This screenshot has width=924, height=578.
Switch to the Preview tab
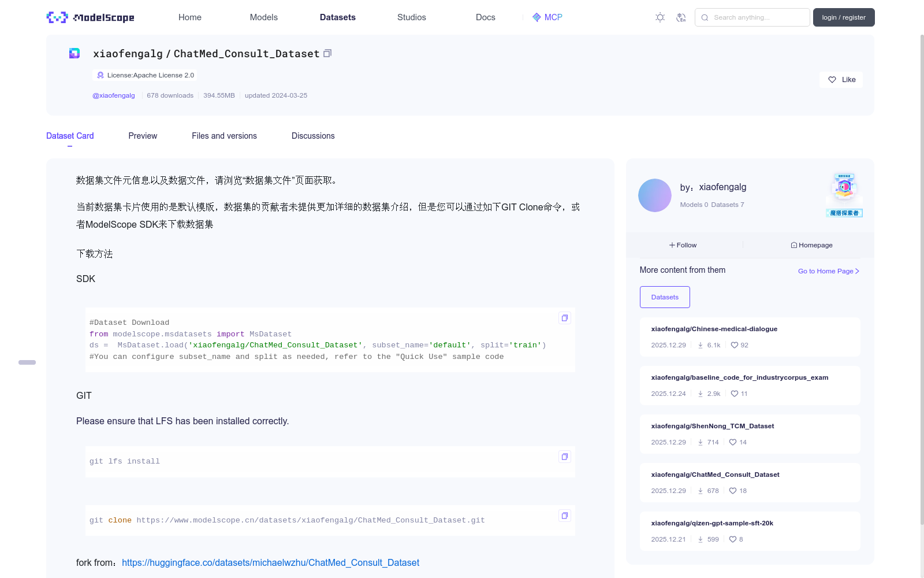[x=143, y=136]
